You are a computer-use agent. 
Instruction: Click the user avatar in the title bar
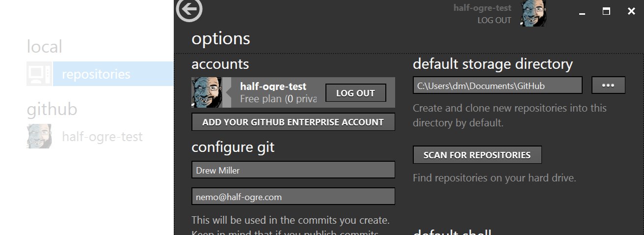[x=533, y=13]
